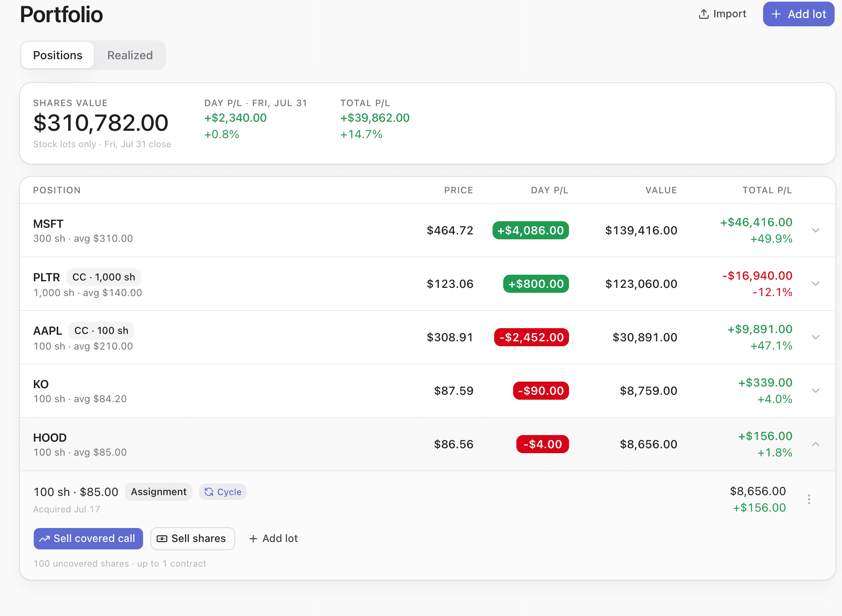Click the TOTAL P/L column header
This screenshot has height=616, width=842.
(x=767, y=190)
